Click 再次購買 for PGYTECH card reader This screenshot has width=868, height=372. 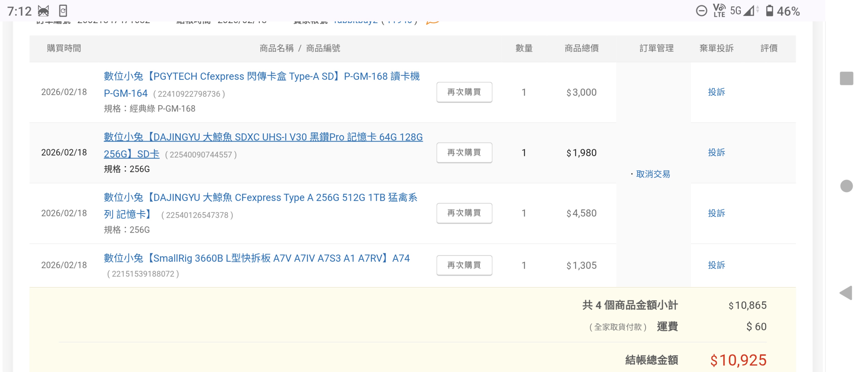click(x=464, y=92)
